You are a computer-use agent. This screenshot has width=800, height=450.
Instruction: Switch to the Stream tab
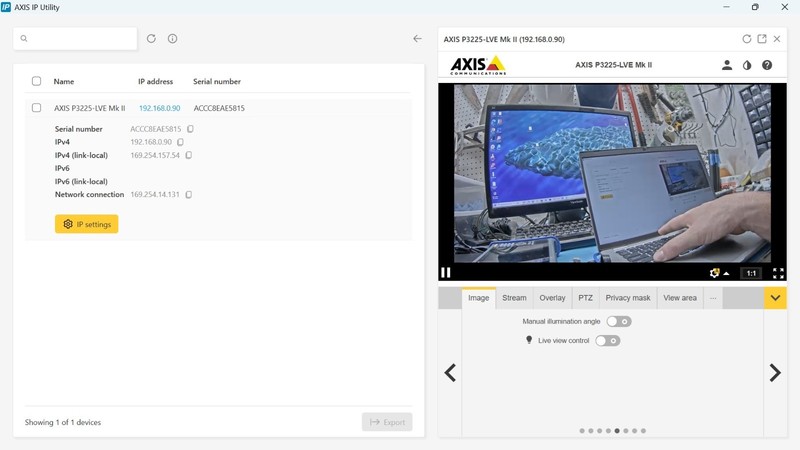coord(514,298)
